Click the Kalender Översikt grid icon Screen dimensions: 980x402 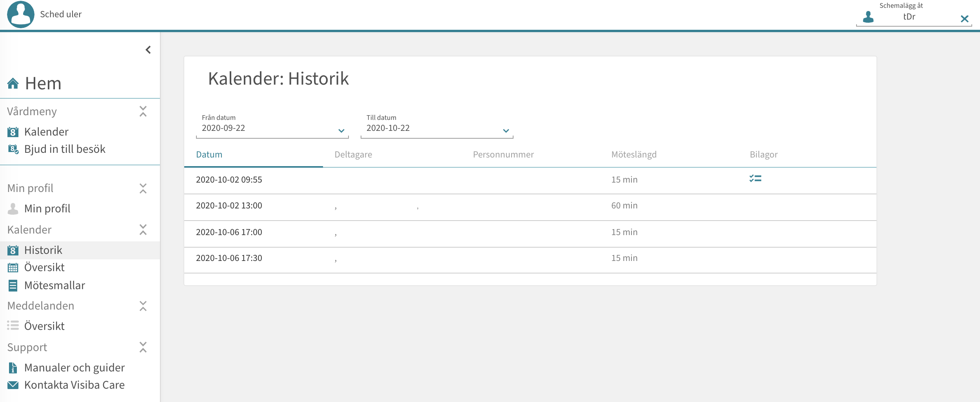tap(13, 268)
